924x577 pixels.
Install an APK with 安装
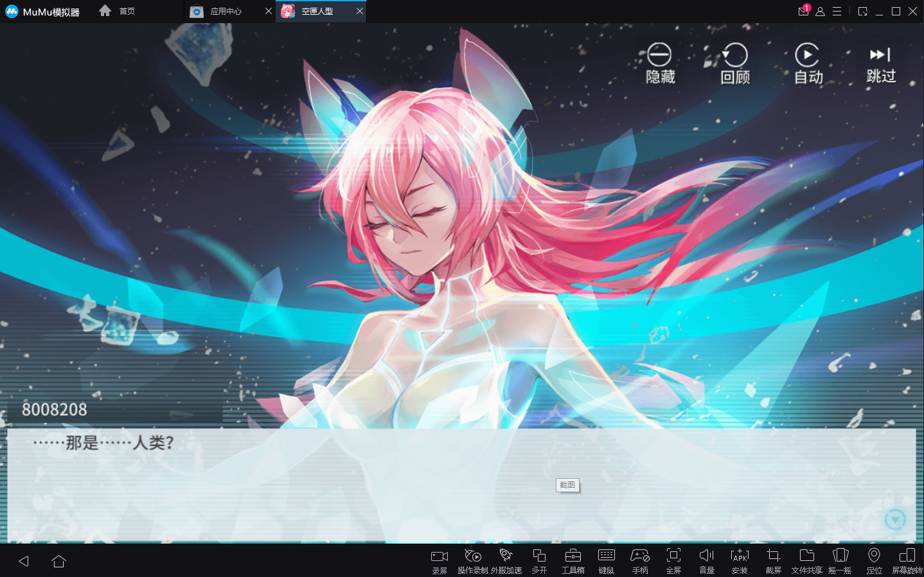click(x=740, y=561)
